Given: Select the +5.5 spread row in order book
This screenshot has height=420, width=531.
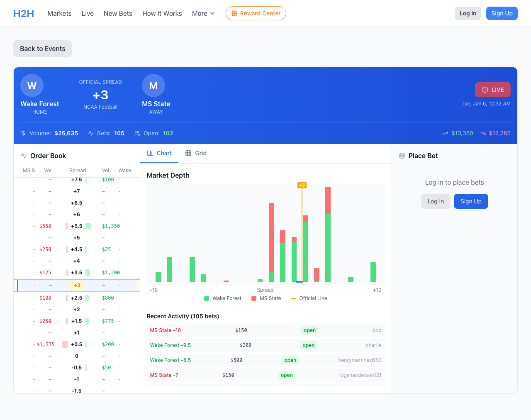Looking at the screenshot, I should (77, 226).
